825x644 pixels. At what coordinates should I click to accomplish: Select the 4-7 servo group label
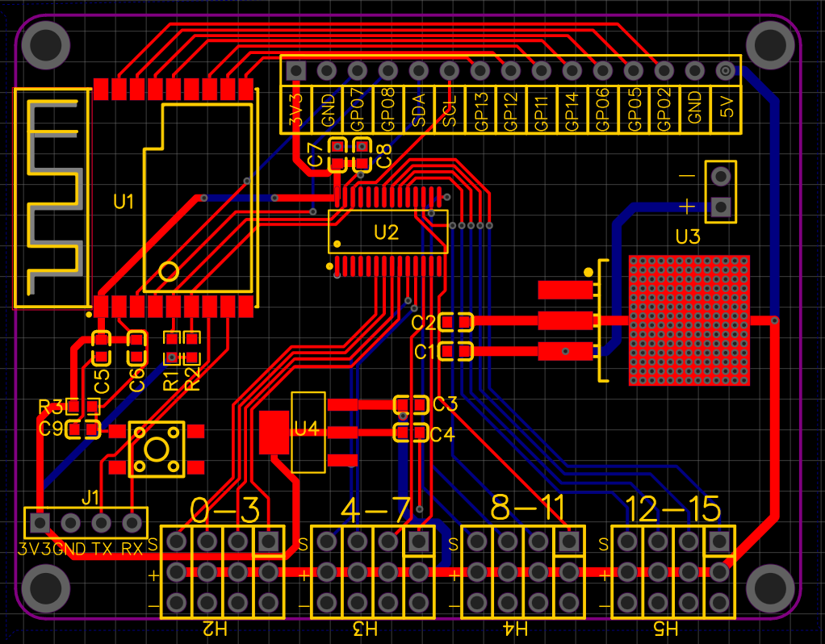[x=375, y=510]
